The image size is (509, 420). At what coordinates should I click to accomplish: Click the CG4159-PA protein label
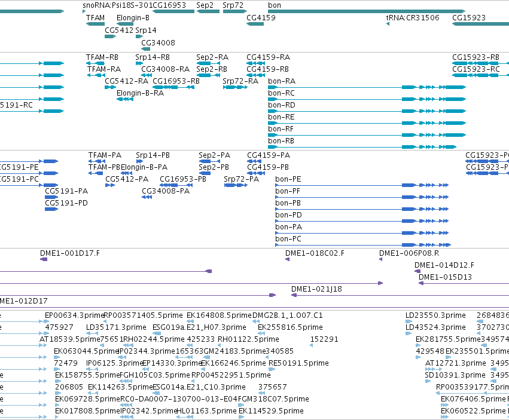click(269, 156)
